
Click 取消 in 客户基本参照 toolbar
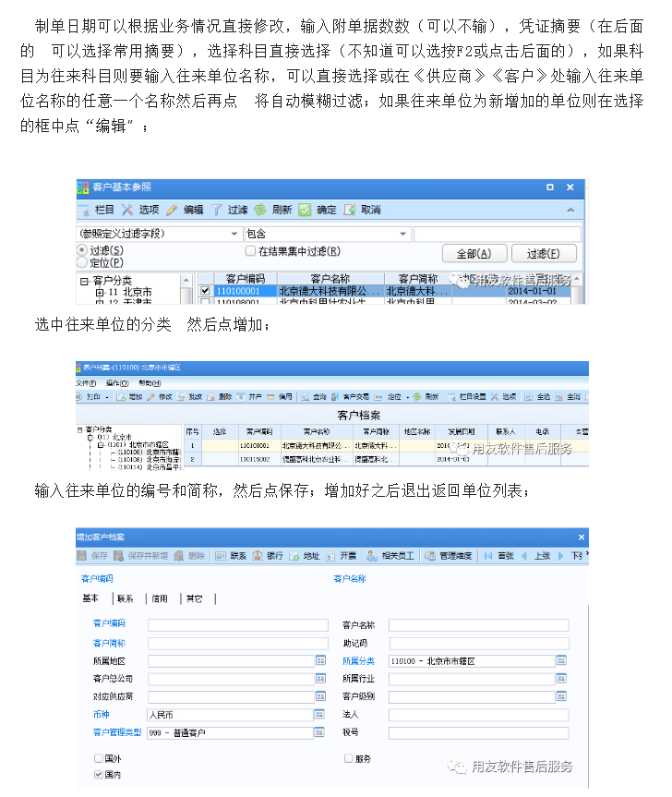[363, 210]
